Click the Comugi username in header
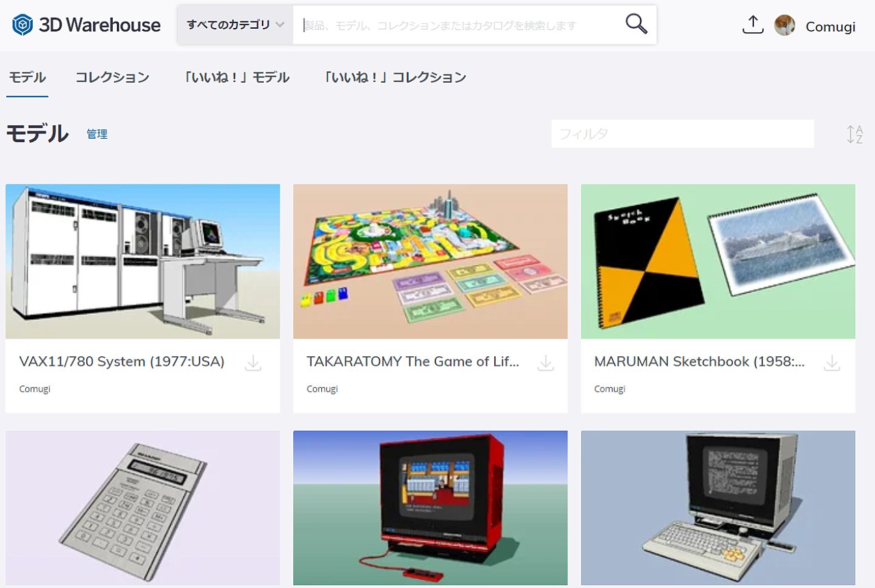The height and width of the screenshot is (588, 875). click(x=831, y=27)
